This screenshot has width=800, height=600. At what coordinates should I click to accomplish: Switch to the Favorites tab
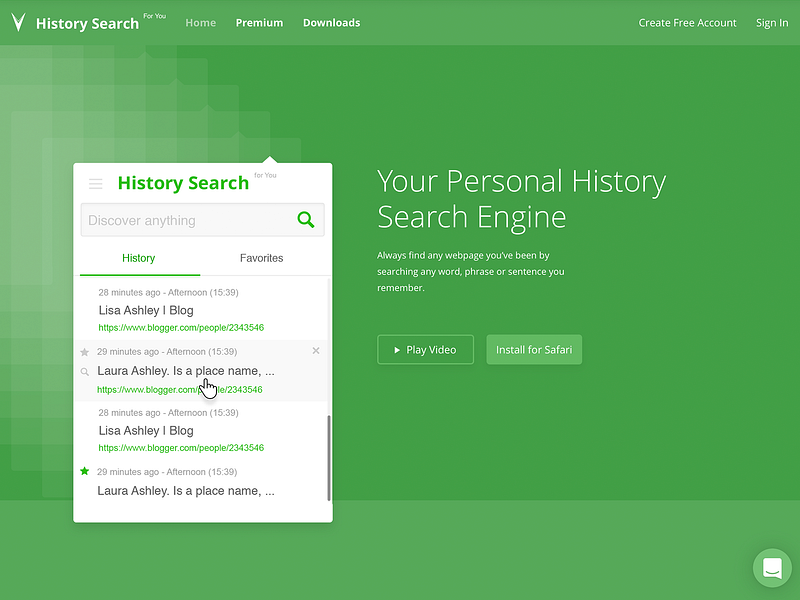coord(261,258)
